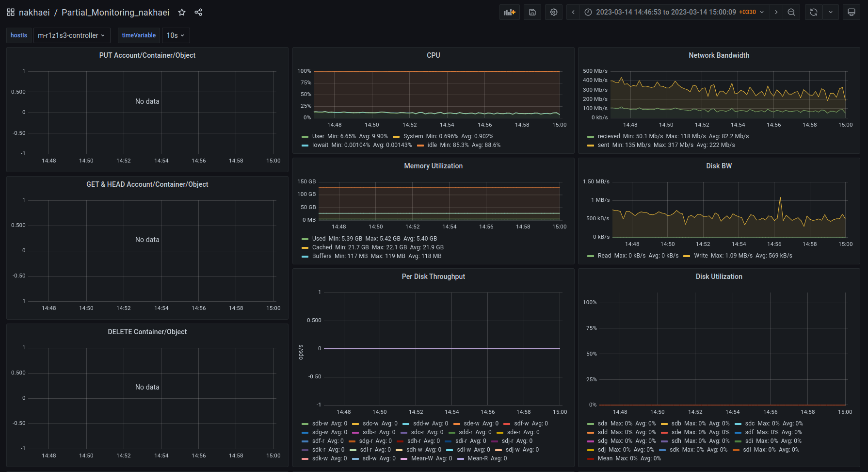Click the Disk BW panel title
The height and width of the screenshot is (472, 868).
click(x=719, y=166)
